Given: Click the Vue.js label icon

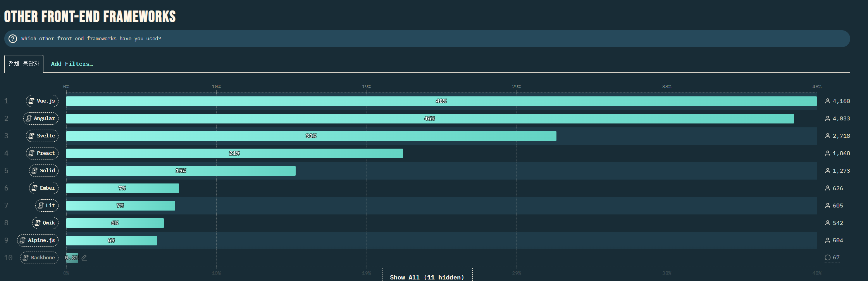Looking at the screenshot, I should pos(32,101).
